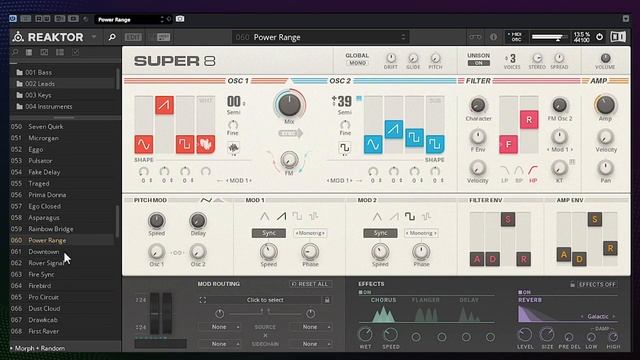Click the FM knob
The image size is (640, 360).
tap(289, 160)
